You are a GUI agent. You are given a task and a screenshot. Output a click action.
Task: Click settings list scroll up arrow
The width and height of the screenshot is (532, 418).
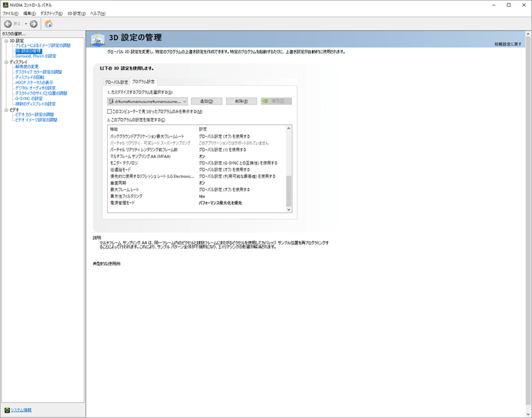tap(289, 128)
